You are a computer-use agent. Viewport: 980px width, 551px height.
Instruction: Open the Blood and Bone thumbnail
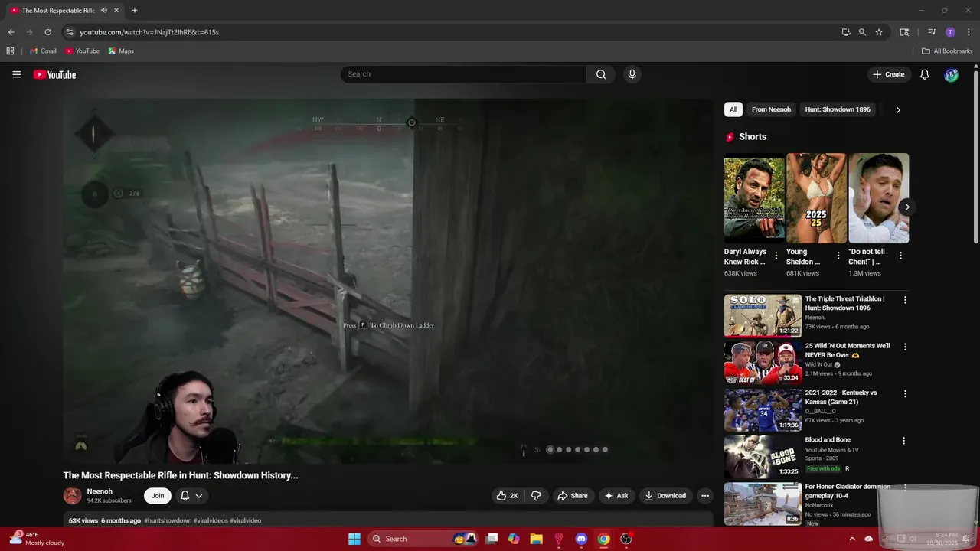pos(763,457)
